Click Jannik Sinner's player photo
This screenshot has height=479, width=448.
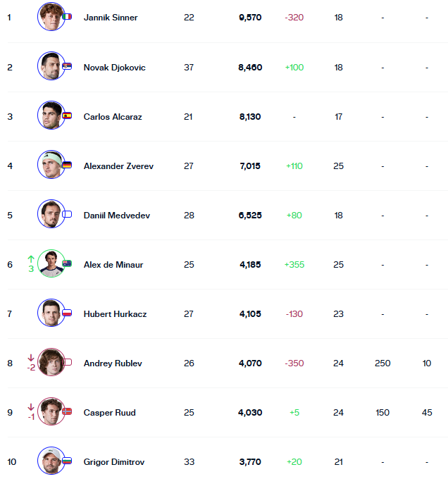tap(51, 17)
